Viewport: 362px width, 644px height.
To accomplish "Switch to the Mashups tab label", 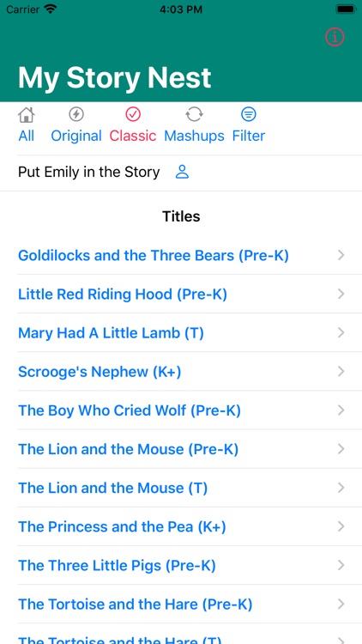I will (194, 136).
